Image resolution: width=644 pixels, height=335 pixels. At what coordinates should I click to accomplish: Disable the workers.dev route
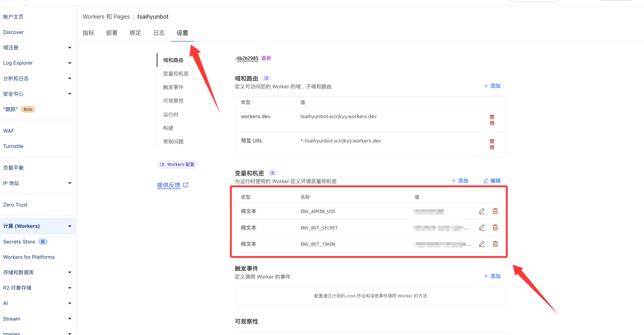(x=492, y=120)
